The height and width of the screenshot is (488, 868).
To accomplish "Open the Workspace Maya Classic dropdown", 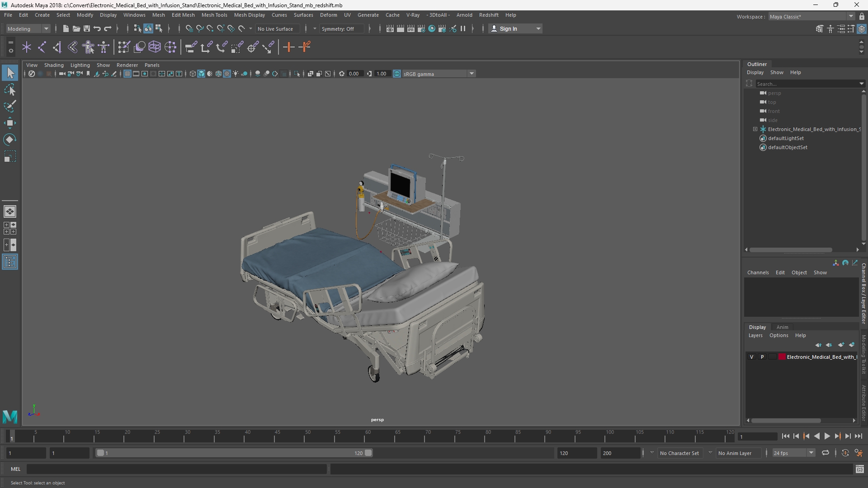I will tap(811, 17).
